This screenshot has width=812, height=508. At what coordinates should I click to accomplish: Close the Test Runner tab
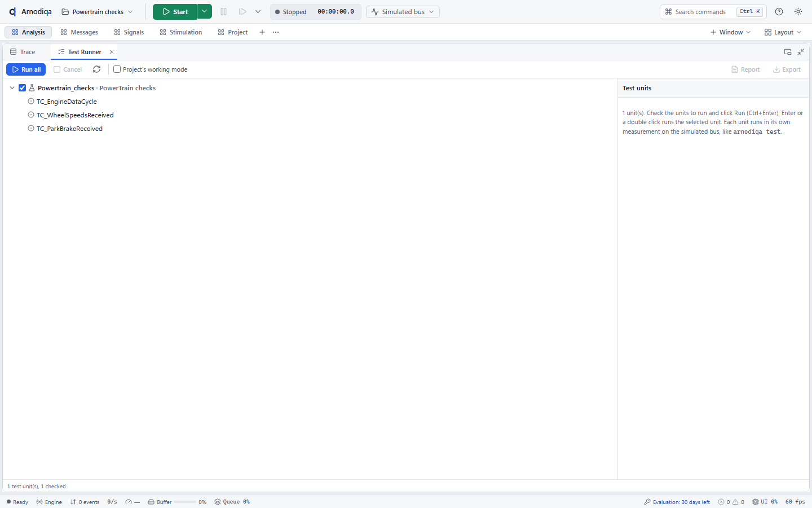click(x=112, y=52)
